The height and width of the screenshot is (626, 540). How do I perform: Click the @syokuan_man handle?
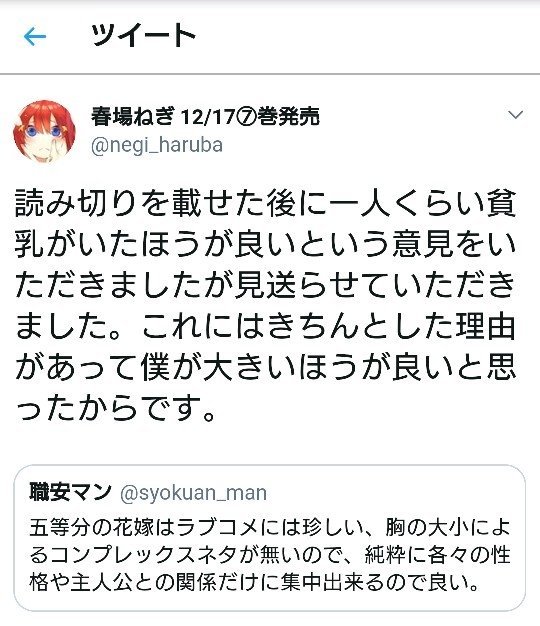pos(193,493)
